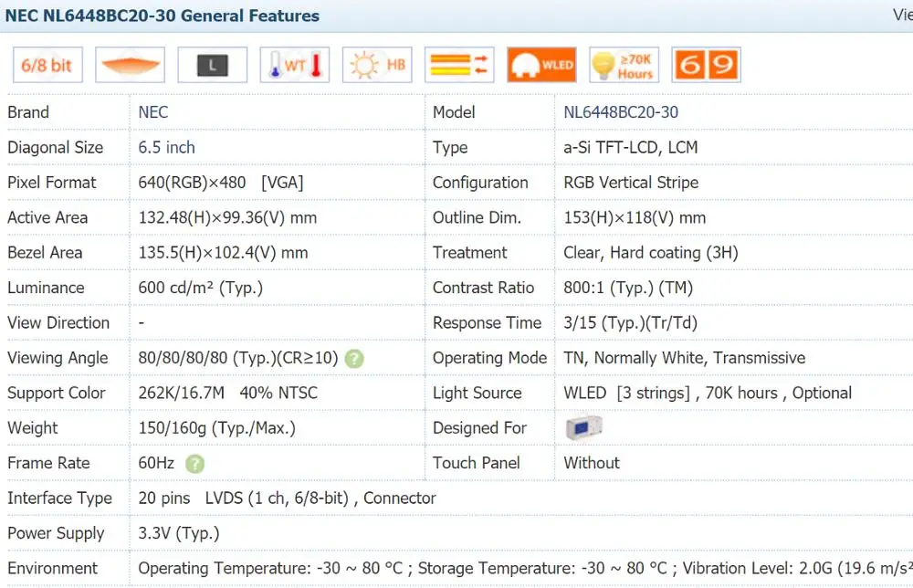This screenshot has width=913, height=588.
Task: Select the response time value 3/15 (Typ.)(Tr/Td)
Action: tap(630, 323)
